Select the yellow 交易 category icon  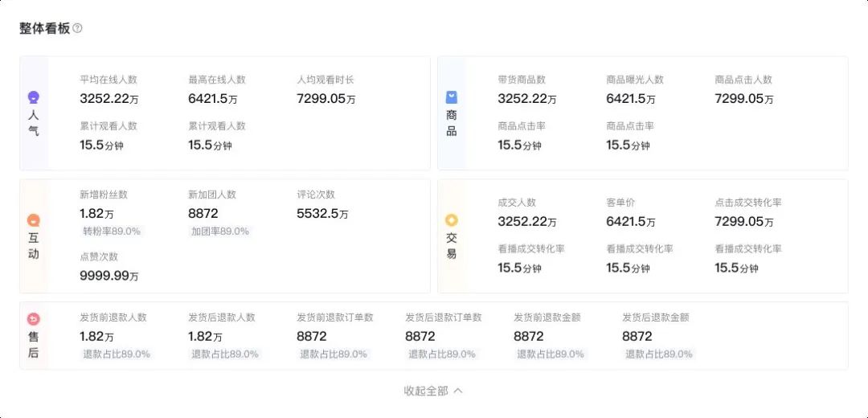click(x=452, y=220)
